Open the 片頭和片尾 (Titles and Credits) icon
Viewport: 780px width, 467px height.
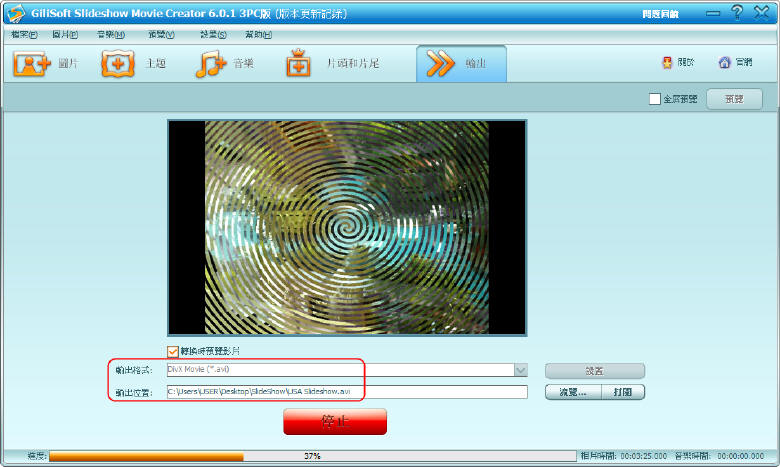[x=298, y=64]
